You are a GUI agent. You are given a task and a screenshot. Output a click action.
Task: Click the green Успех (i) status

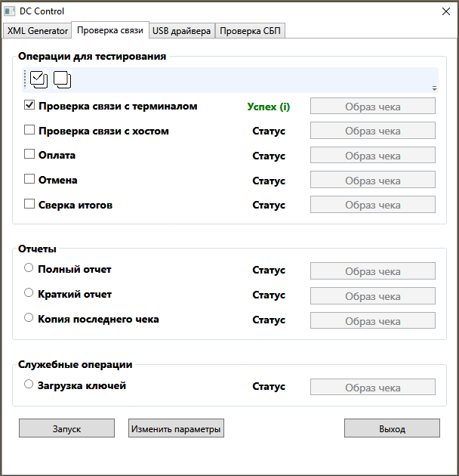(268, 107)
